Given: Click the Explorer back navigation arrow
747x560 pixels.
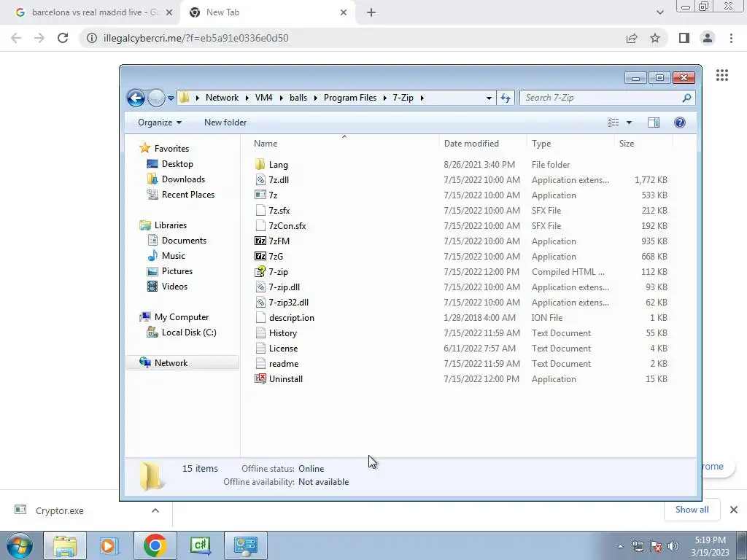Looking at the screenshot, I should coord(136,98).
